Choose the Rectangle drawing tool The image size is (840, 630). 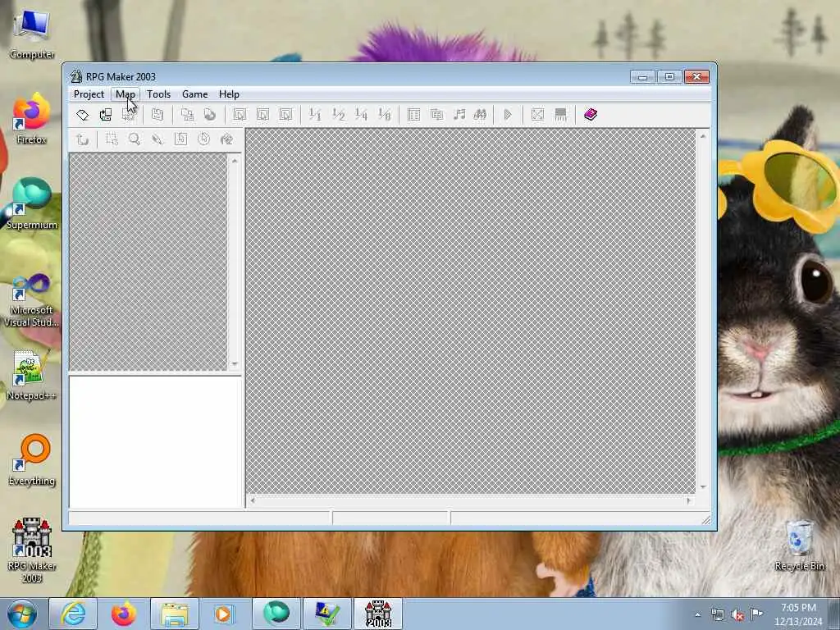[x=180, y=139]
